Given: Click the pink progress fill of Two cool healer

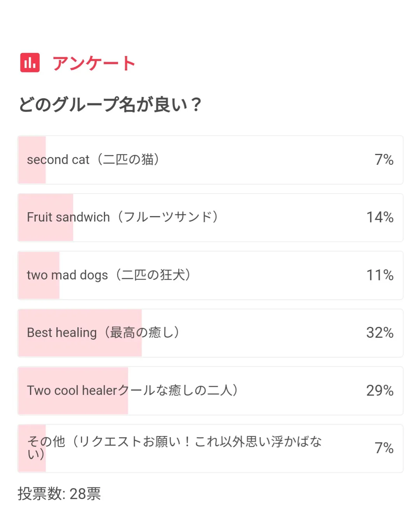Looking at the screenshot, I should click(73, 405).
